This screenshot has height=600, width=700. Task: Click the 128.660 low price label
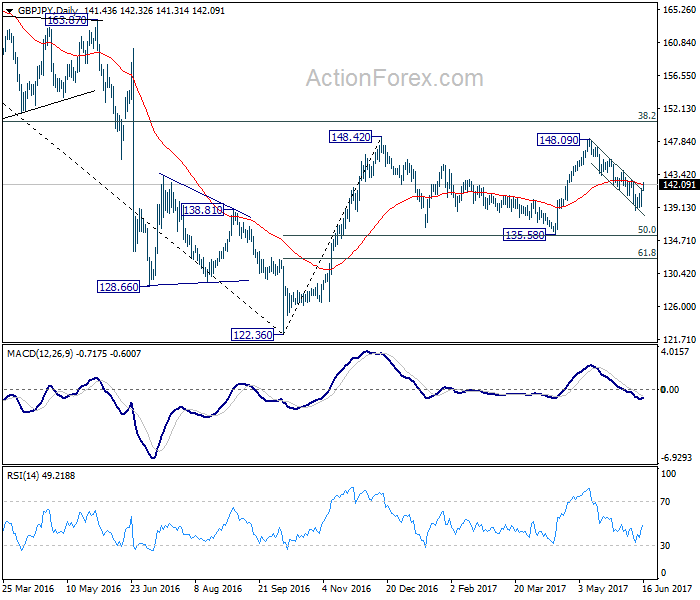[118, 287]
